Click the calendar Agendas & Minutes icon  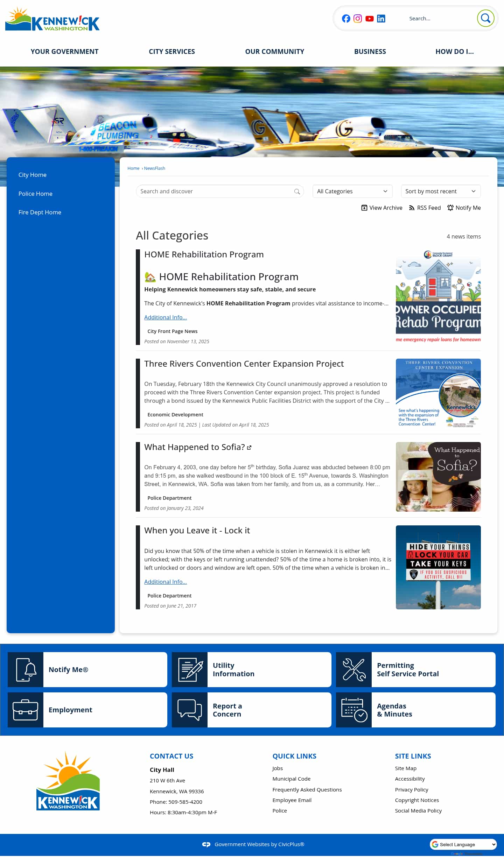pos(354,710)
